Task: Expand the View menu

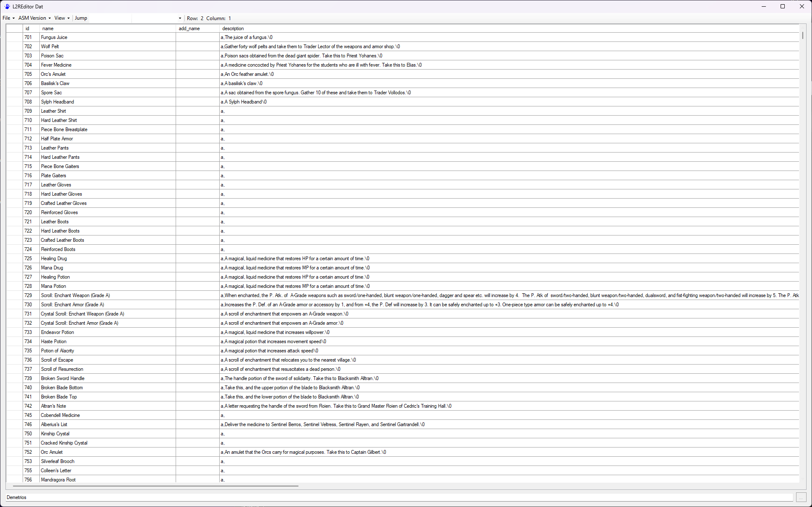Action: 62,18
